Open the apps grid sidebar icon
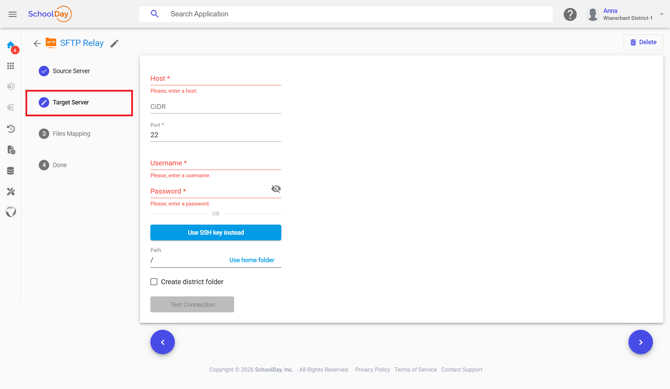 click(11, 66)
